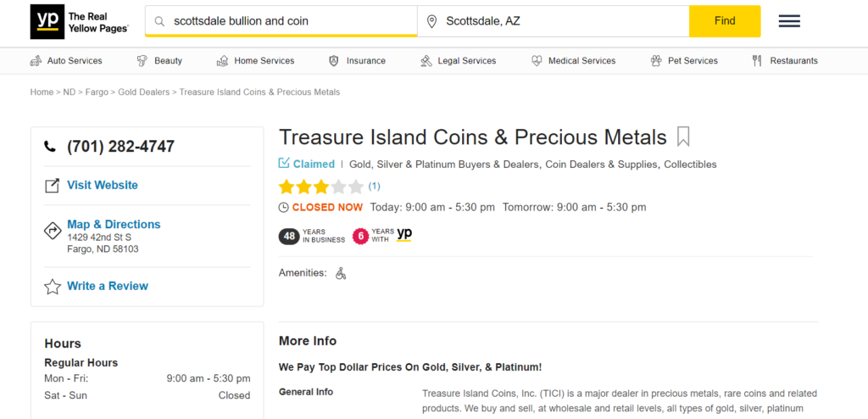Open the Visit Website link

coord(103,185)
